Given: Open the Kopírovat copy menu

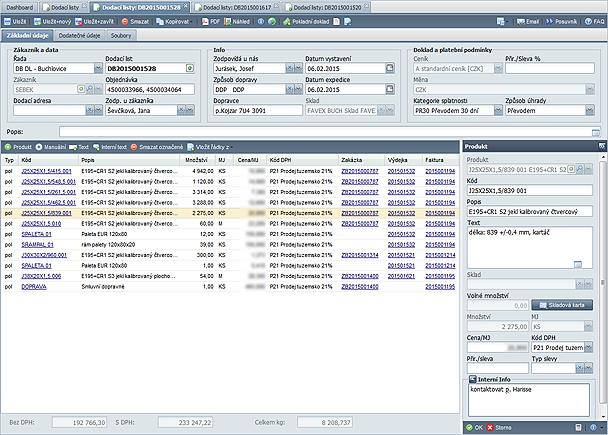Looking at the screenshot, I should 173,22.
